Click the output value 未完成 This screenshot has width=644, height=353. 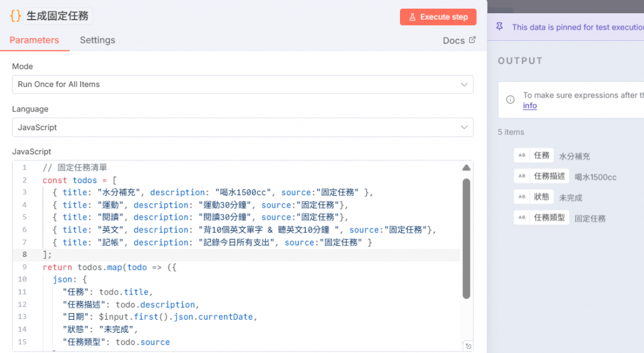(x=570, y=198)
